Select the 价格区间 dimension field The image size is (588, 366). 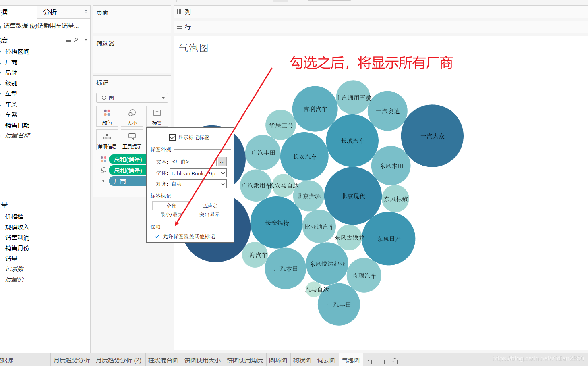point(17,52)
